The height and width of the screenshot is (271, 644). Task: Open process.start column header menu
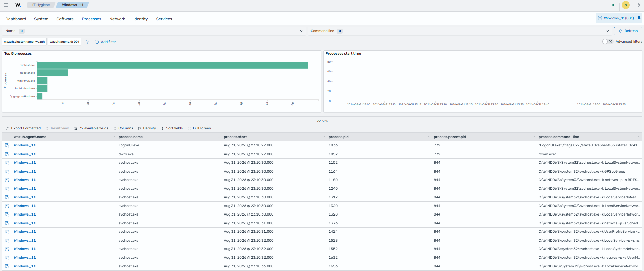tap(324, 137)
